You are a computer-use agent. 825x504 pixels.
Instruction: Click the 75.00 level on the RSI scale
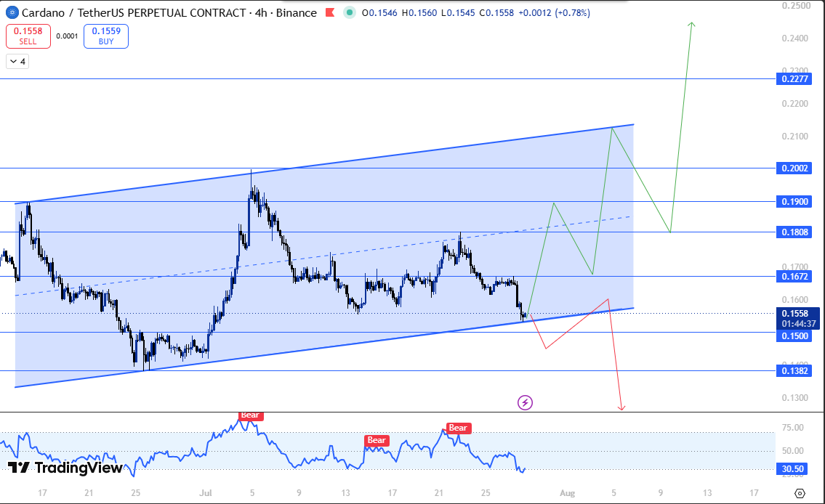click(793, 428)
